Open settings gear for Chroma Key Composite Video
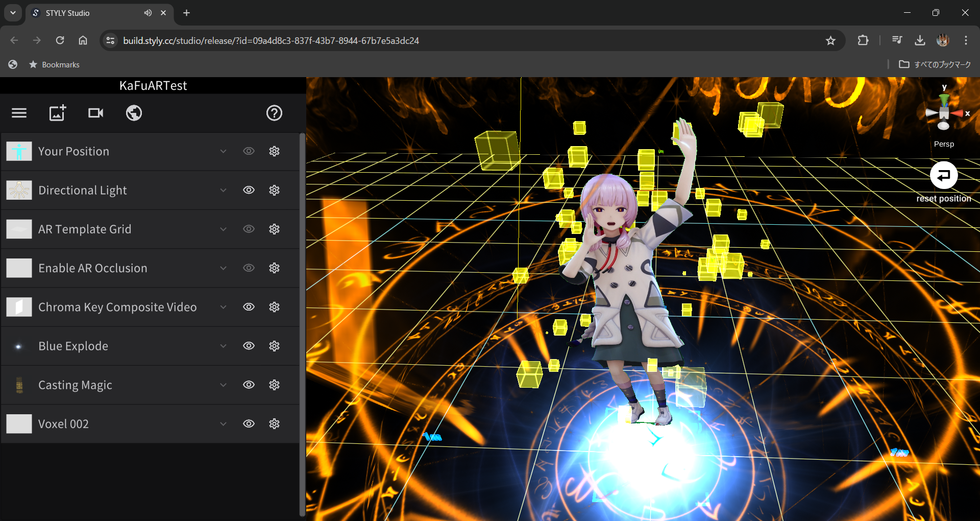The height and width of the screenshot is (521, 980). (275, 307)
